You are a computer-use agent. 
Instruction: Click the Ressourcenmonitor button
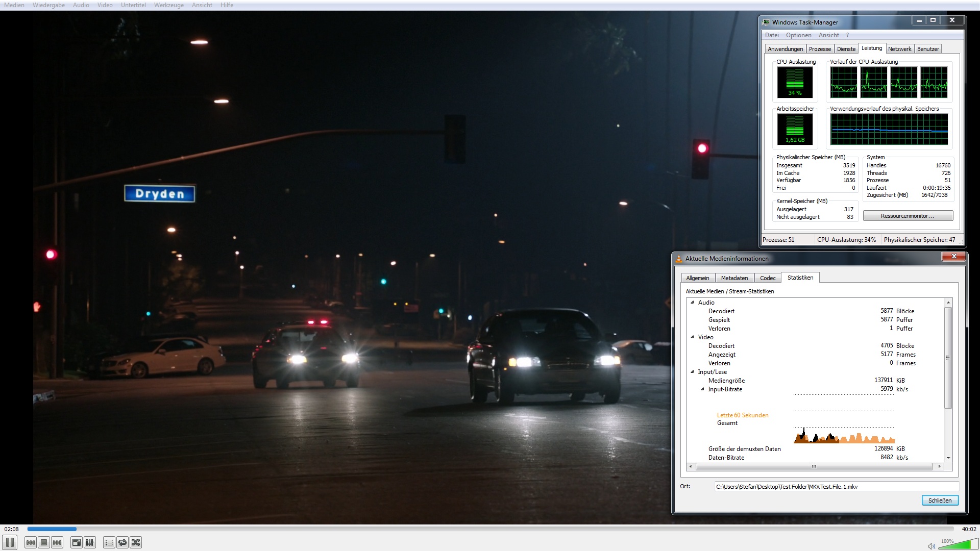coord(908,216)
